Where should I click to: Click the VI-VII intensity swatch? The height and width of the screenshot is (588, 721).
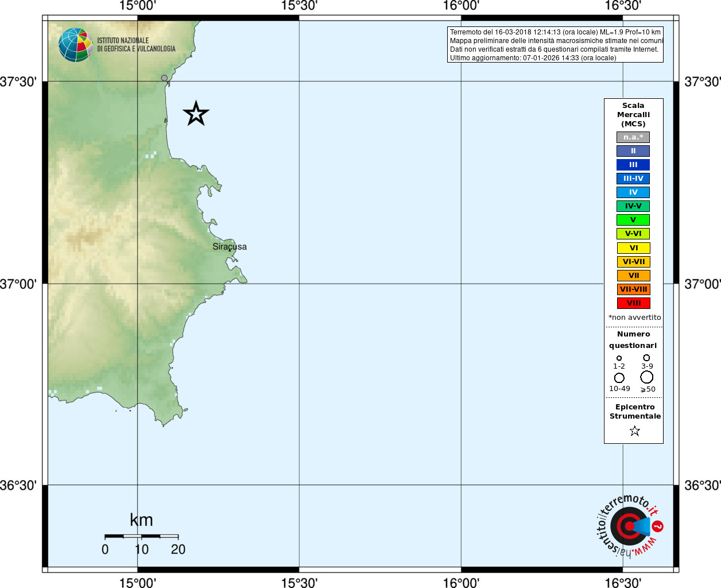(634, 262)
